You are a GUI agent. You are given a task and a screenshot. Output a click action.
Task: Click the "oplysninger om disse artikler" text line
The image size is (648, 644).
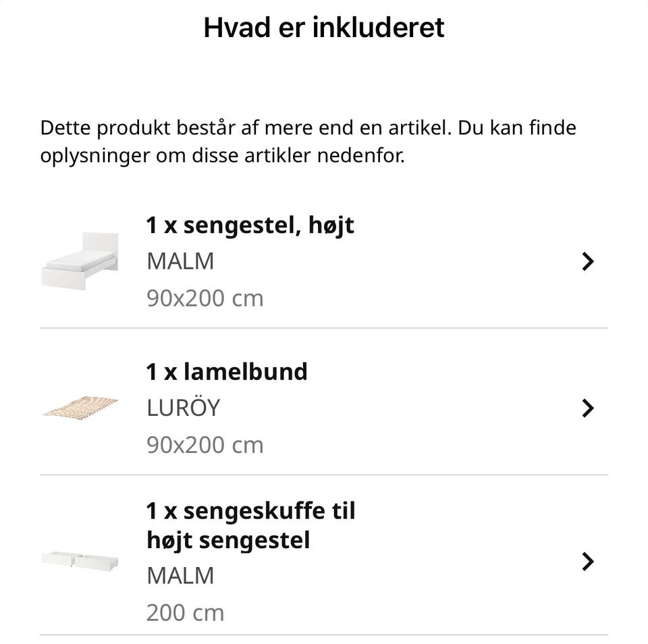coord(222,156)
